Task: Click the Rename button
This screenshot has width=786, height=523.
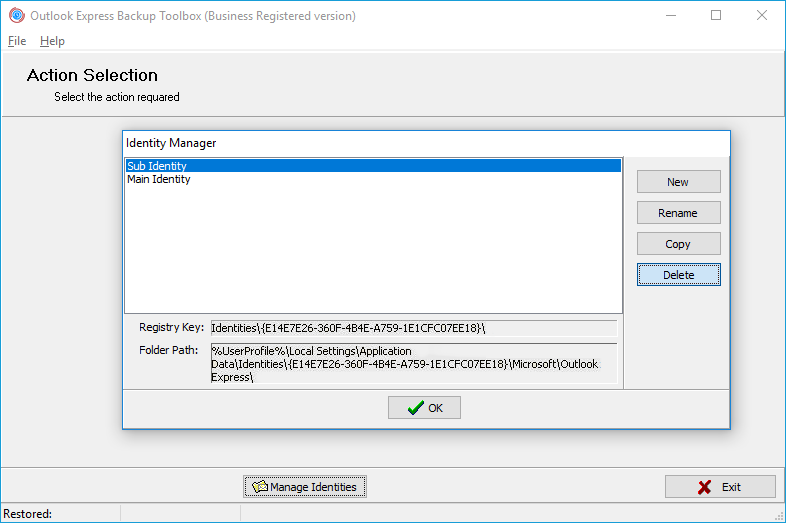Action: pos(678,213)
